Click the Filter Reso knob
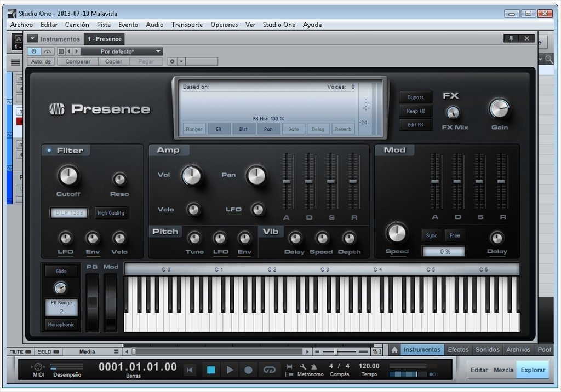561x392 pixels. (119, 179)
